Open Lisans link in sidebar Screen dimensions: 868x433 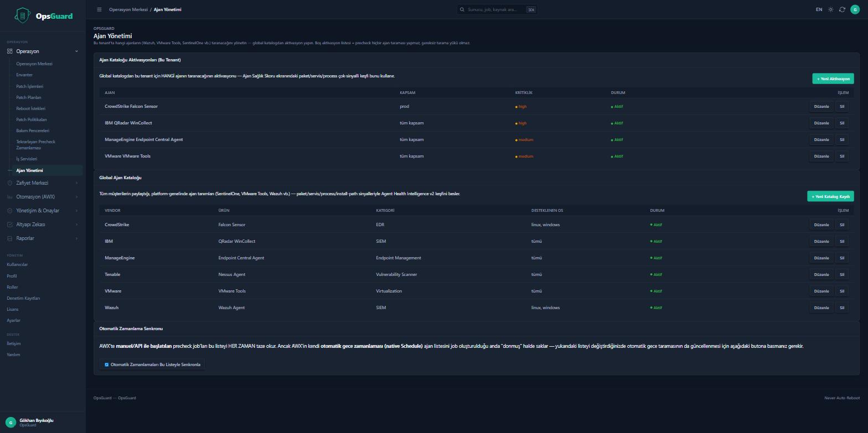12,309
